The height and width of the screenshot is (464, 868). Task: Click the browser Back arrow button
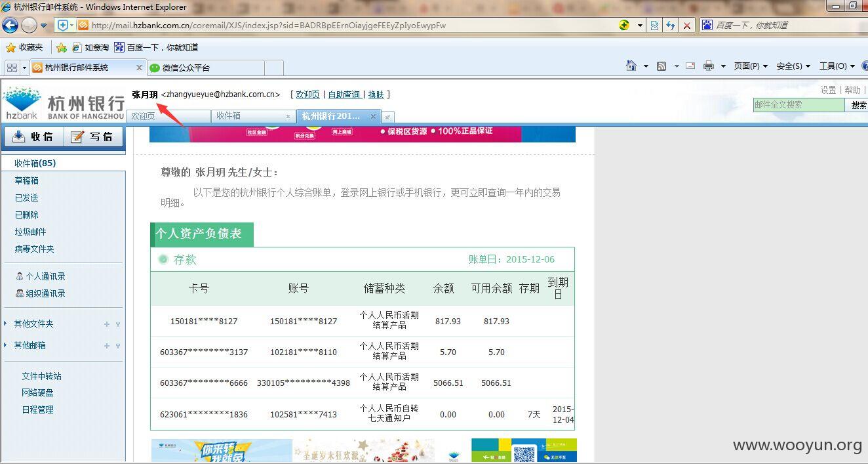coord(10,26)
